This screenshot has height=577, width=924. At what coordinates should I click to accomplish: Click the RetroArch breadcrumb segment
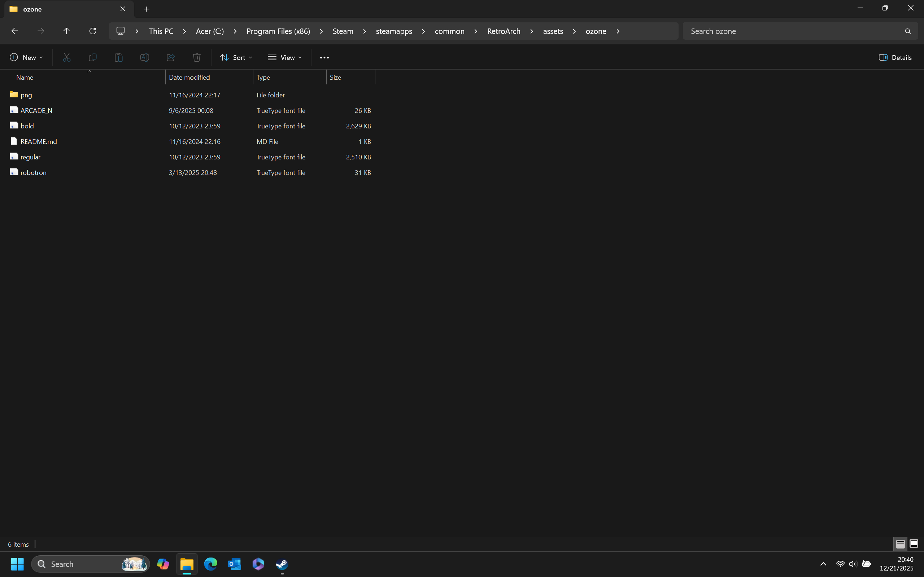[x=504, y=31]
